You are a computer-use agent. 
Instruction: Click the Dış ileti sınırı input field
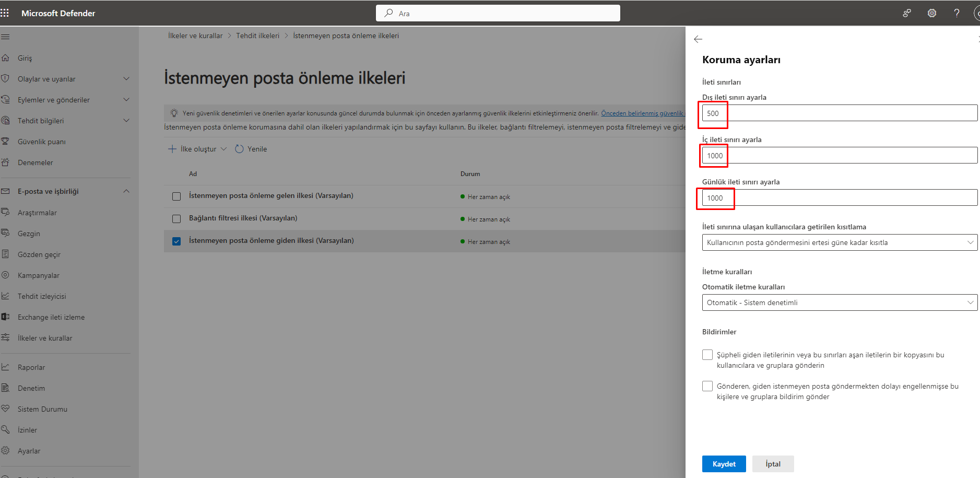pos(839,113)
